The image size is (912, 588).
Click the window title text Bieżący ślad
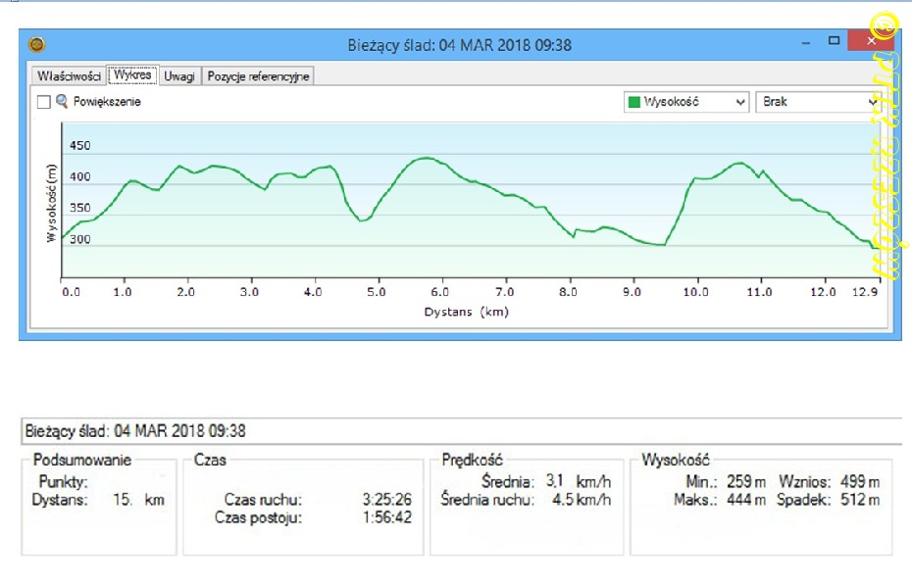(459, 45)
